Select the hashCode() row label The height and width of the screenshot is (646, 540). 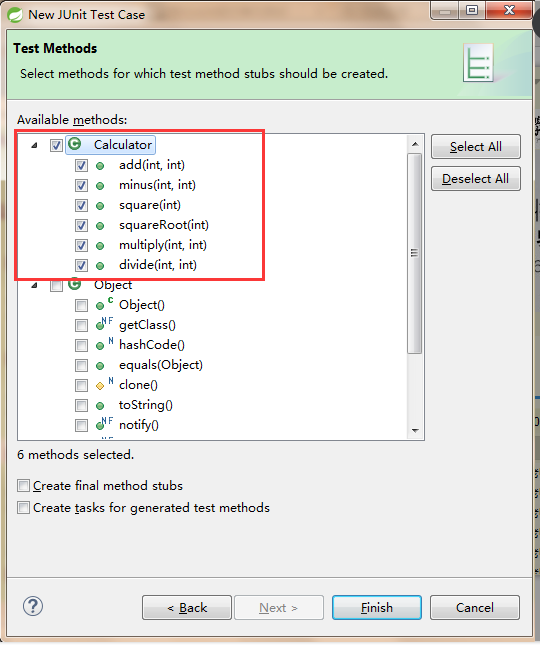pos(152,345)
